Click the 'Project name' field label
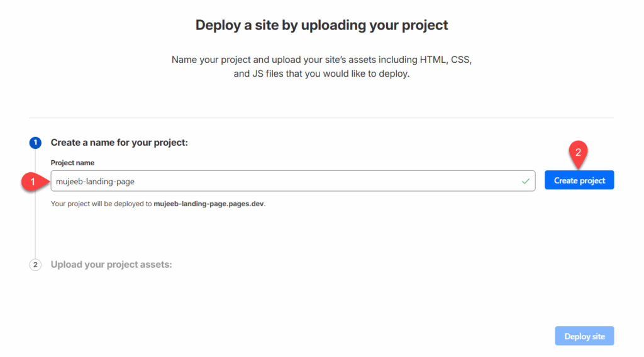Image resolution: width=644 pixels, height=357 pixels. 72,163
